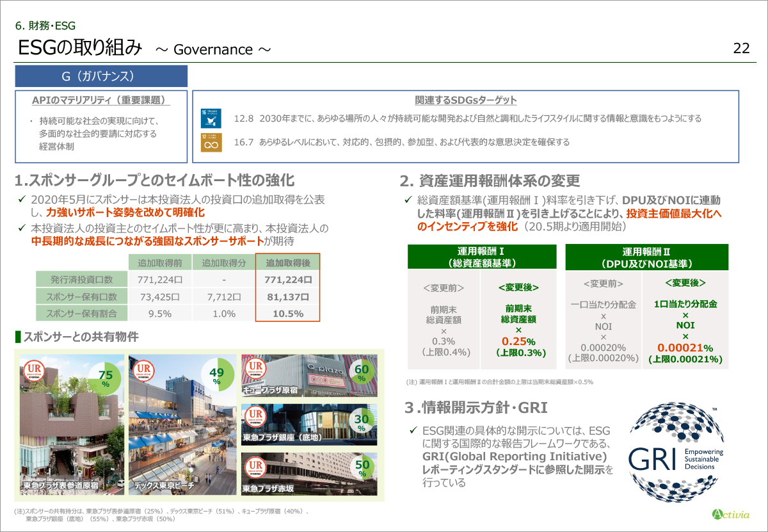
Task: Click the checkmark beside 2020年5月 bullet
Action: pos(22,199)
